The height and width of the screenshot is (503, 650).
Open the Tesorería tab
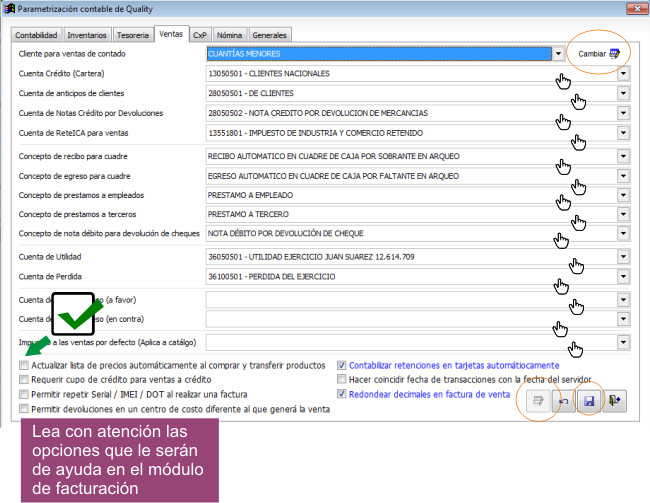(133, 35)
